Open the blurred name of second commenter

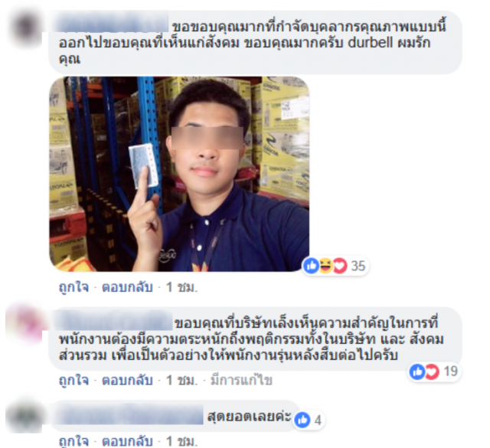pyautogui.click(x=114, y=322)
